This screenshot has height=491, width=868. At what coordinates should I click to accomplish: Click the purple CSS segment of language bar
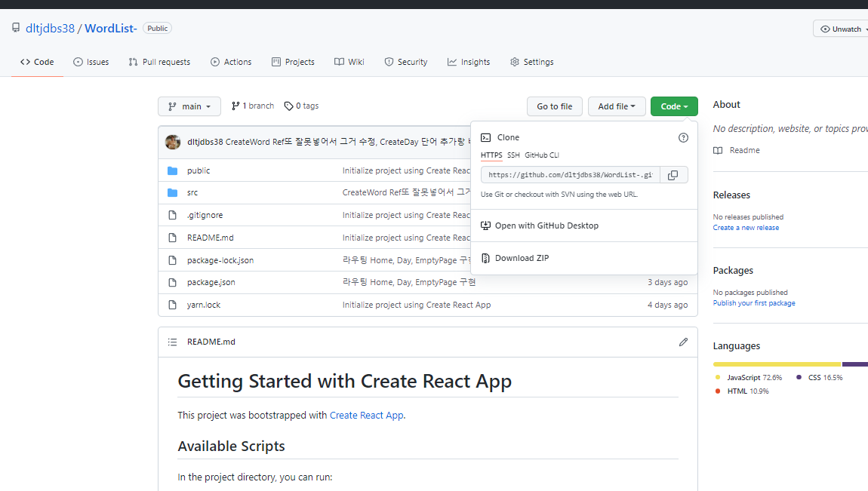coord(855,364)
